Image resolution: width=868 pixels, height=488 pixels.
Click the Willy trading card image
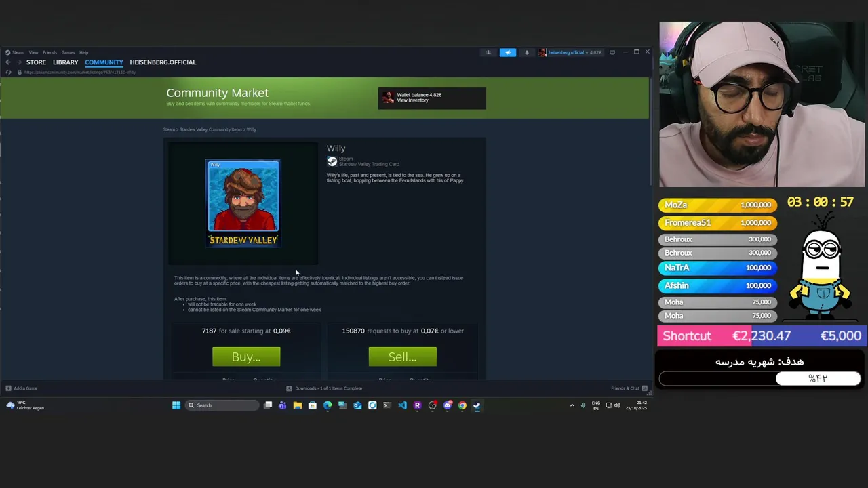click(x=243, y=203)
